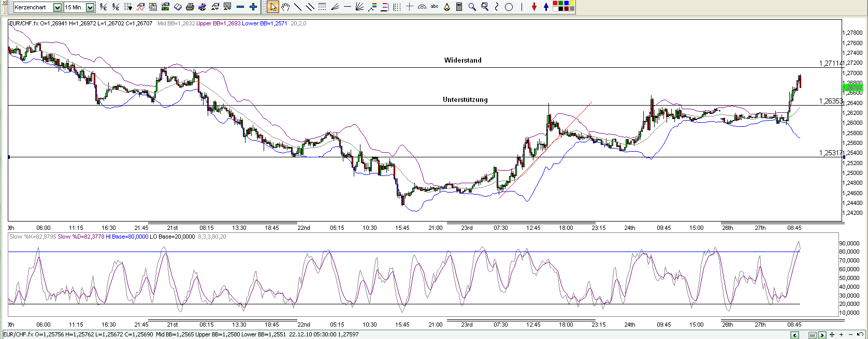Viewport: 868px width, 339px height.
Task: Click the blue plus zoom-in button
Action: coord(253,7)
